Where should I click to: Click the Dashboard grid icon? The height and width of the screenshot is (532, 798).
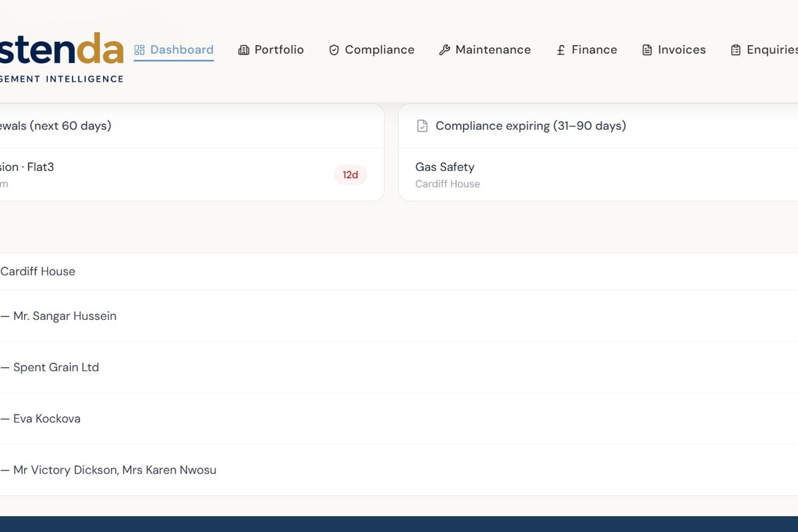[140, 50]
